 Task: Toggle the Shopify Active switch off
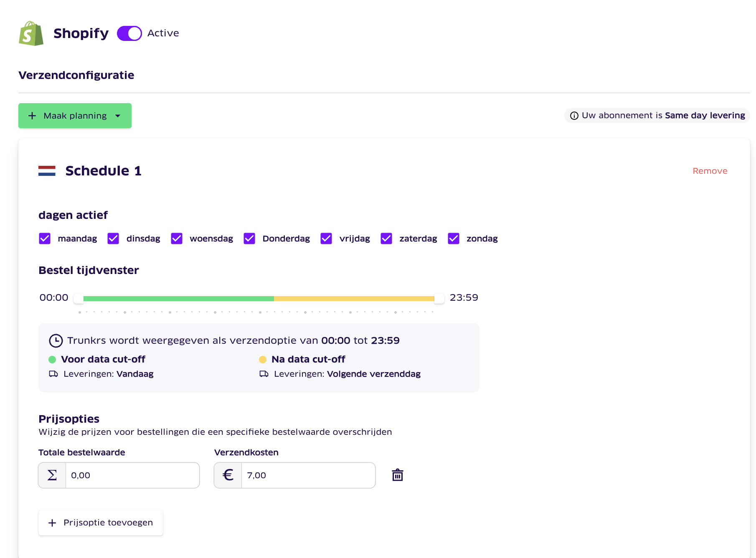coord(129,33)
